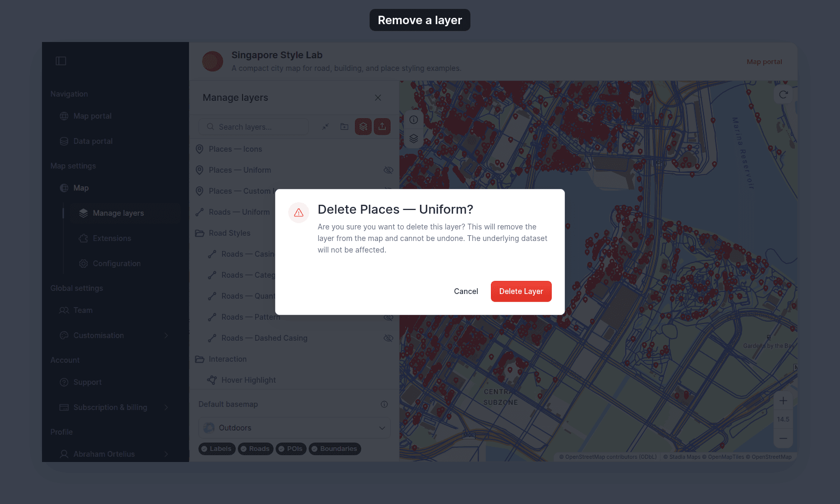
Task: Zoom out with the map minus button
Action: pyautogui.click(x=783, y=438)
